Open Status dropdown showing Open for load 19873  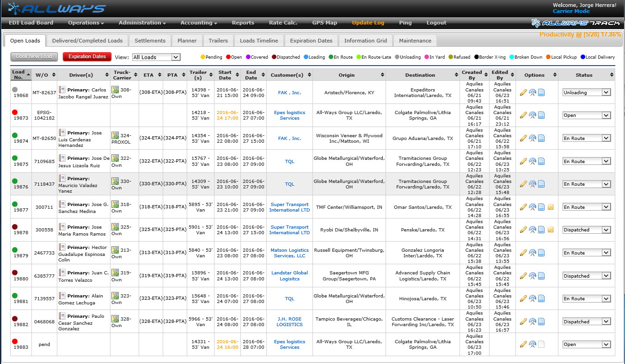[587, 115]
